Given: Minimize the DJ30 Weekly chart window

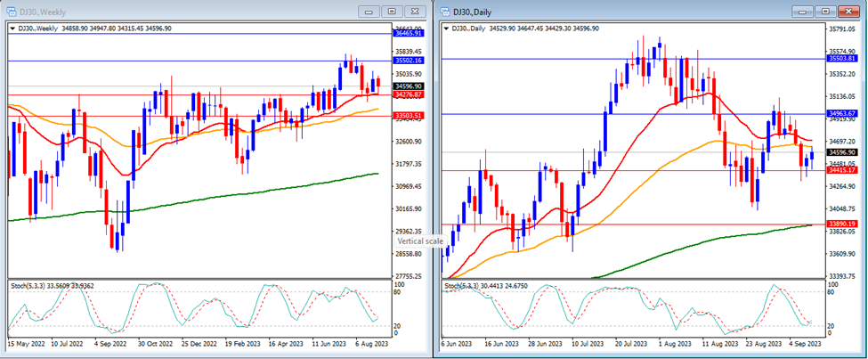Looking at the screenshot, I should (x=369, y=11).
